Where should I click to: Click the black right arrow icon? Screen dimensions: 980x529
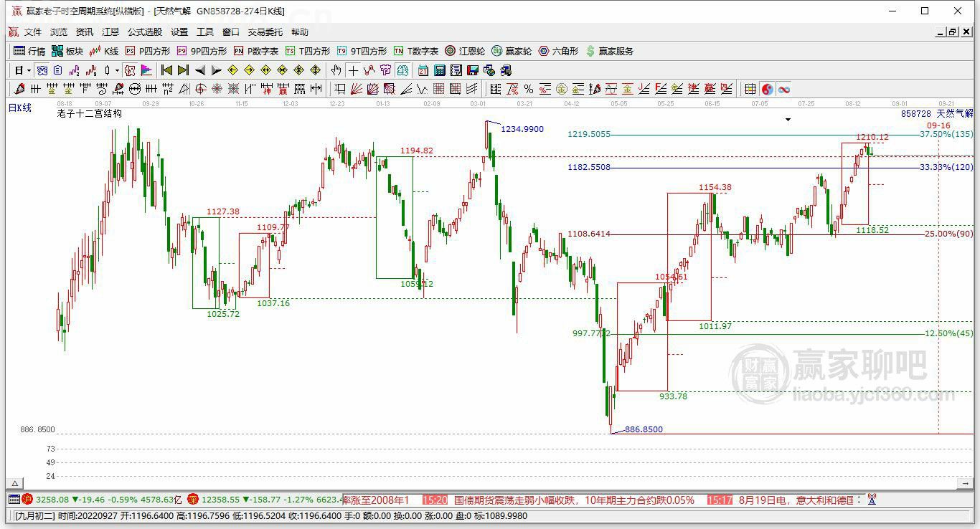[217, 70]
